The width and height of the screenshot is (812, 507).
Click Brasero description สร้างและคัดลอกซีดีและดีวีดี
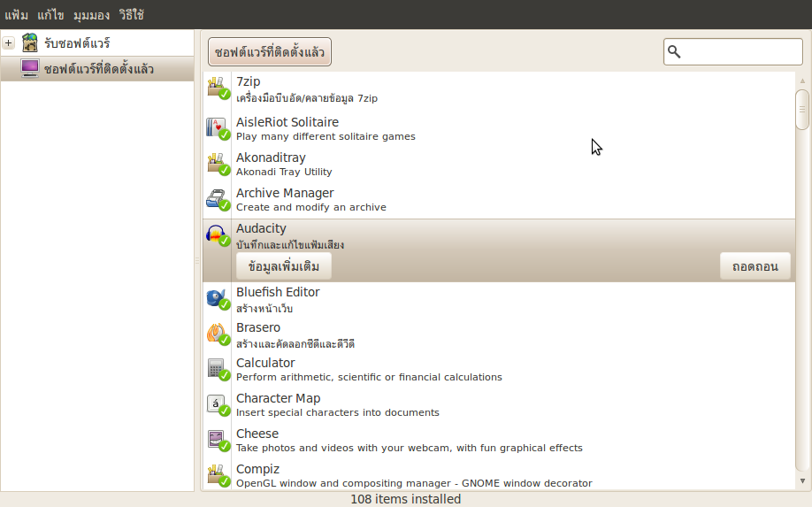pyautogui.click(x=295, y=344)
